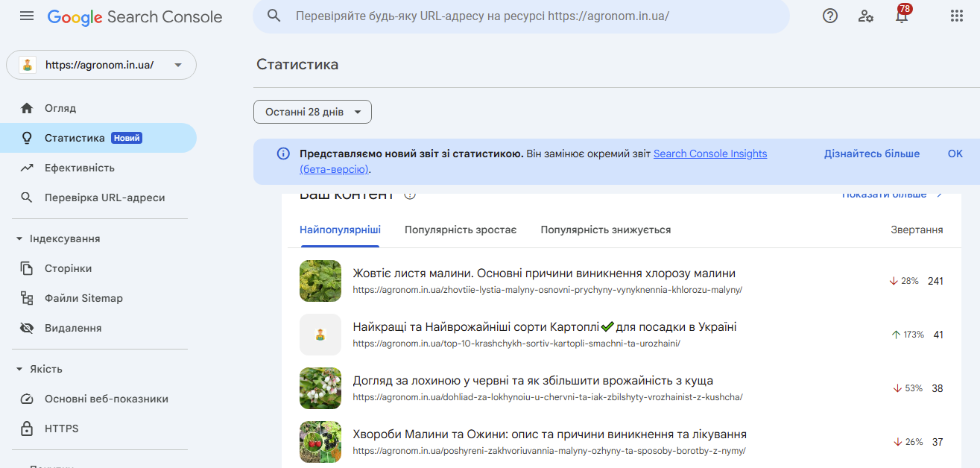The height and width of the screenshot is (468, 980).
Task: Open Сторінки indexing report
Action: click(x=98, y=268)
